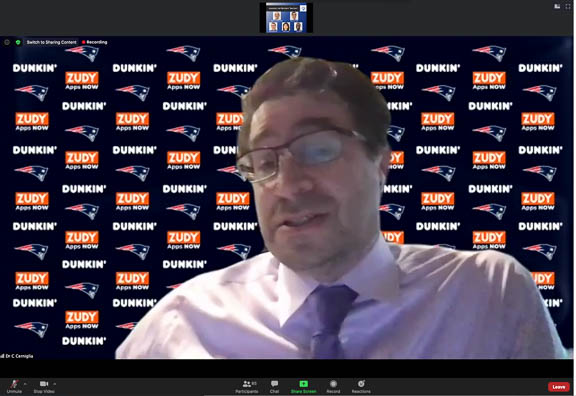Select the shared content thumbnail

pos(286,18)
